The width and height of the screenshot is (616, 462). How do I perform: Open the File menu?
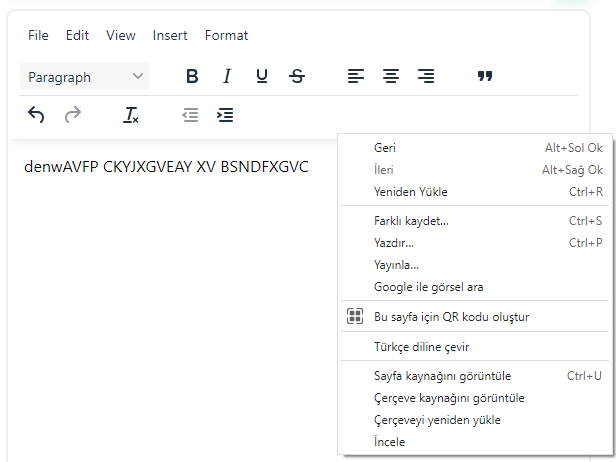click(38, 35)
